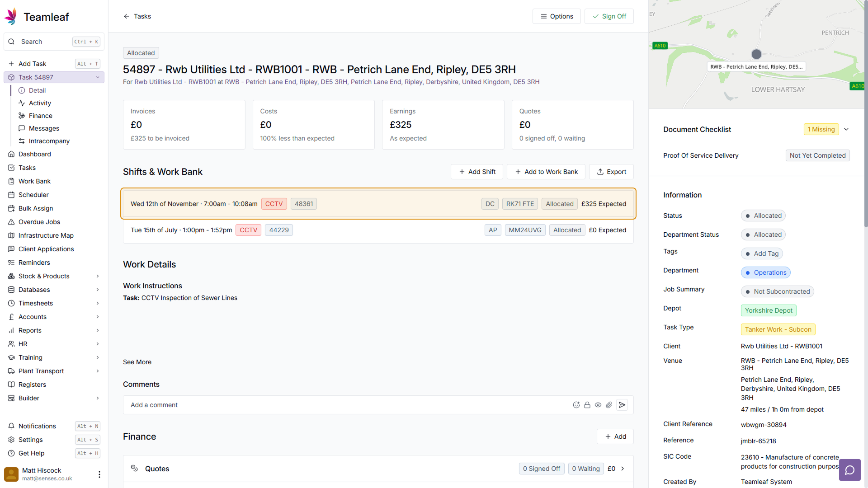Click Not Yet Completed status

click(817, 155)
